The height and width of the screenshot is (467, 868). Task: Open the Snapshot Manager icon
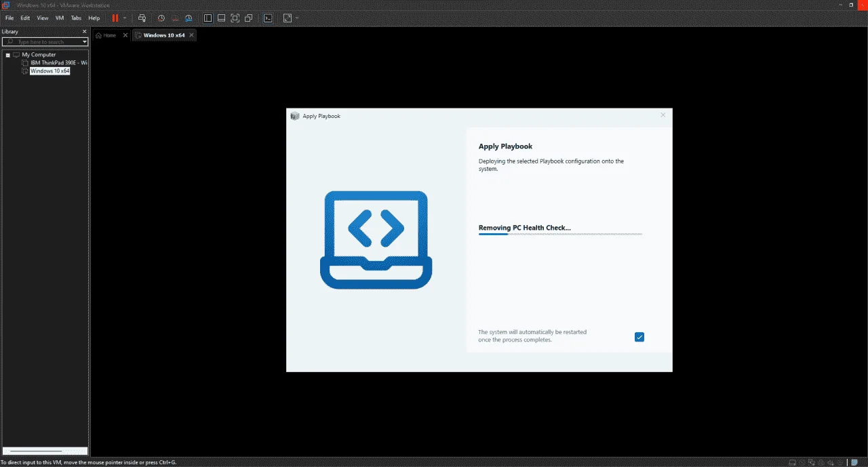coord(189,18)
